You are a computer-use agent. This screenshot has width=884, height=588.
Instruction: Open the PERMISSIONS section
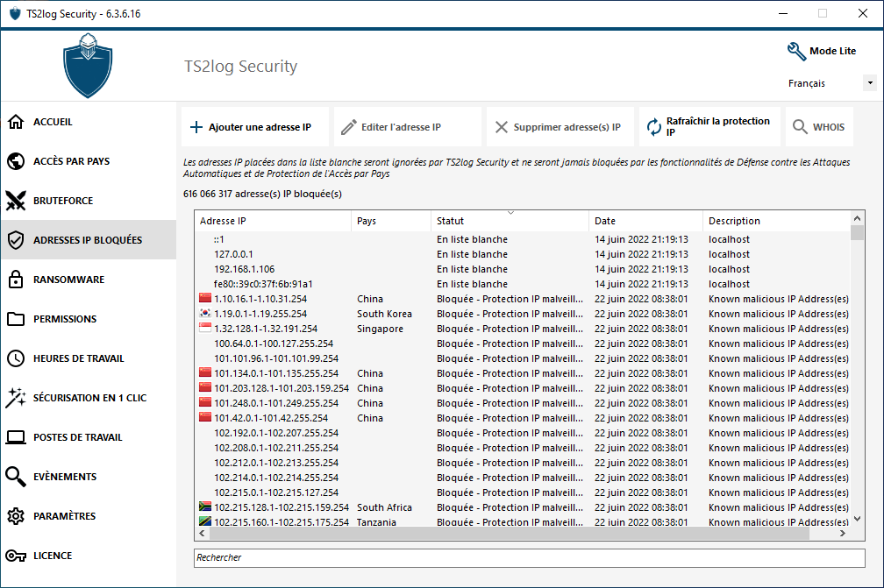click(x=89, y=319)
